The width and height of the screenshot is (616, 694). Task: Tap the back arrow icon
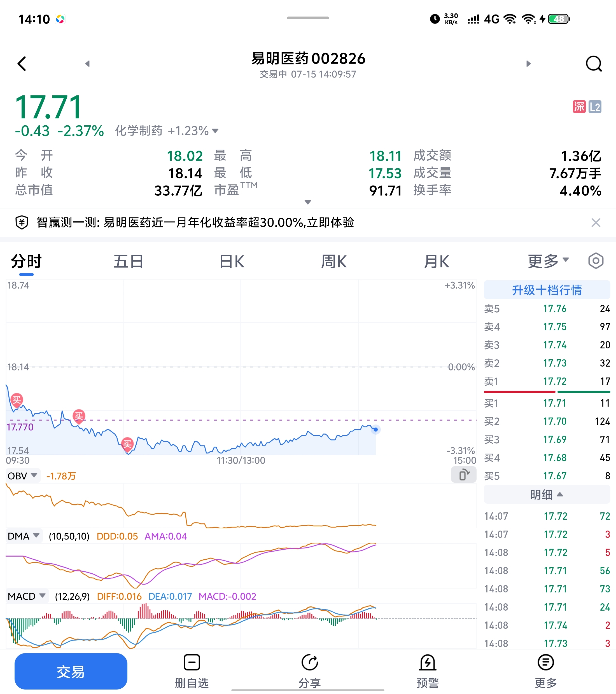22,64
